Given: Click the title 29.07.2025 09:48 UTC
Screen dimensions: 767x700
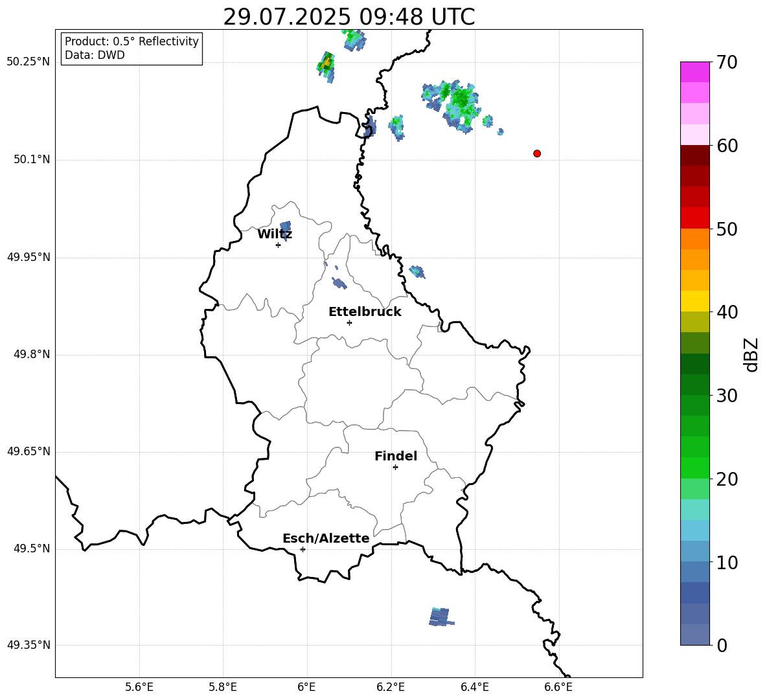Looking at the screenshot, I should (x=349, y=17).
